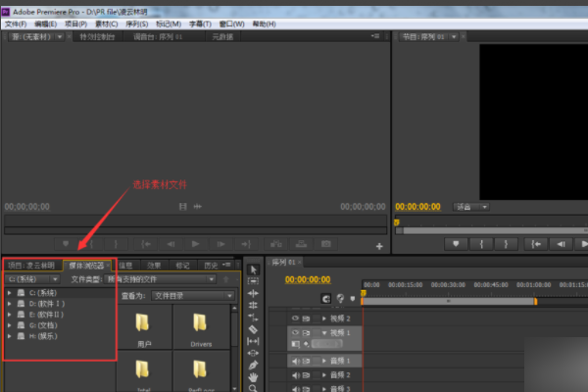Image resolution: width=588 pixels, height=392 pixels.
Task: Toggle track lock box on 视频 2
Action: (x=317, y=318)
